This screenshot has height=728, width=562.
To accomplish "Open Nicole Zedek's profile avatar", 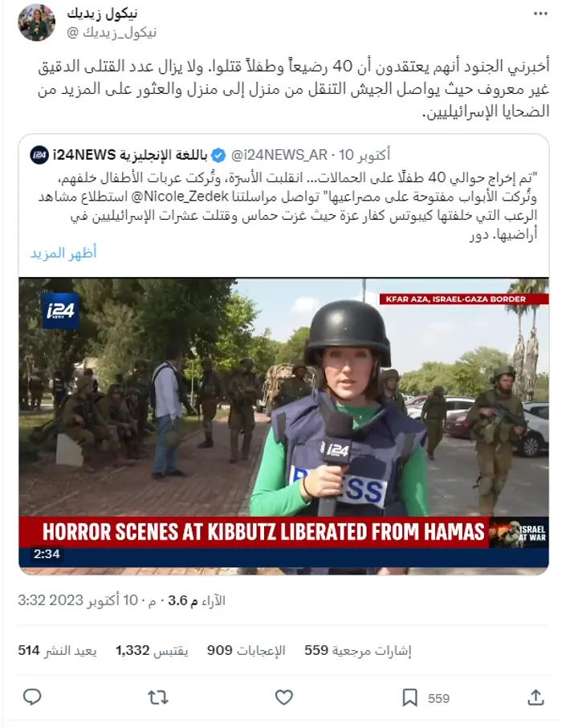I will tap(36, 22).
